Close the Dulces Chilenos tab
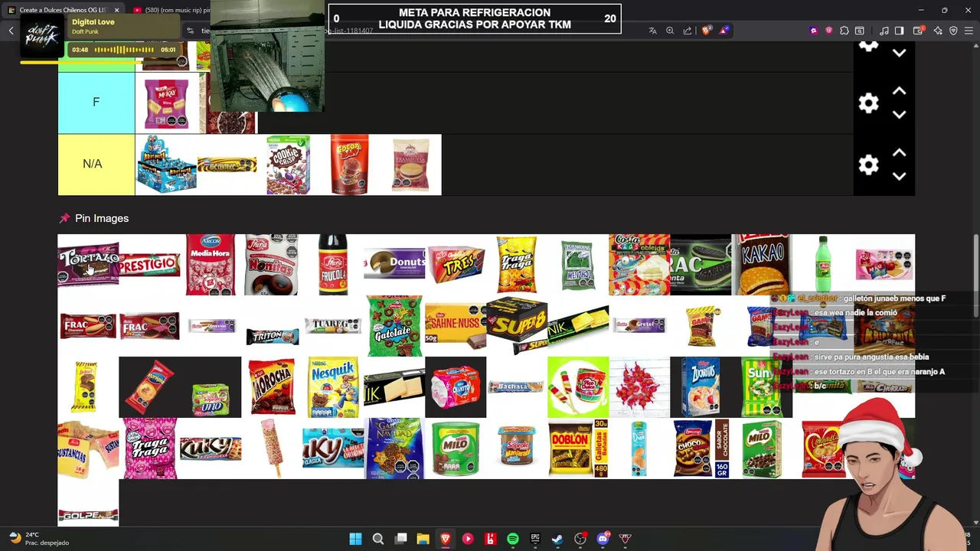The image size is (980, 551). 116,10
